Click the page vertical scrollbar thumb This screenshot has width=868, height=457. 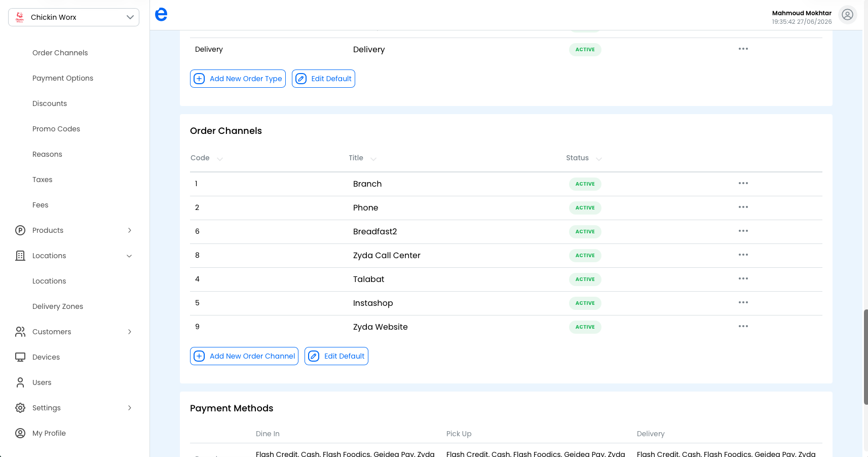tap(866, 357)
